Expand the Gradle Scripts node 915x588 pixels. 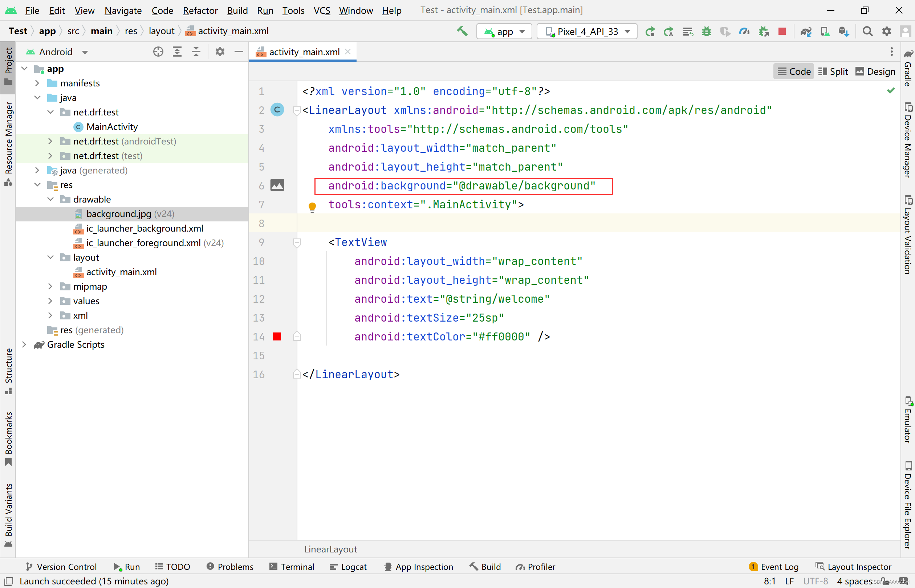click(24, 344)
